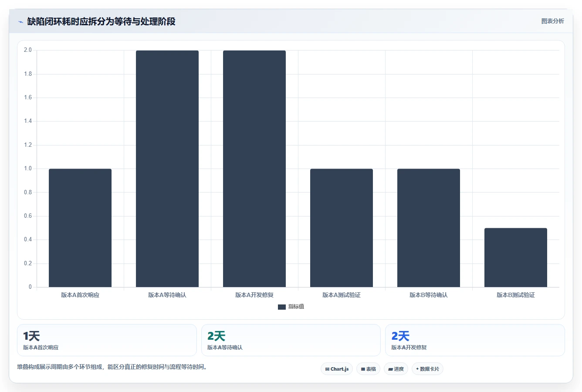Select the 数据卡片 tag pill
Viewport: 582px width, 392px height.
pos(427,369)
